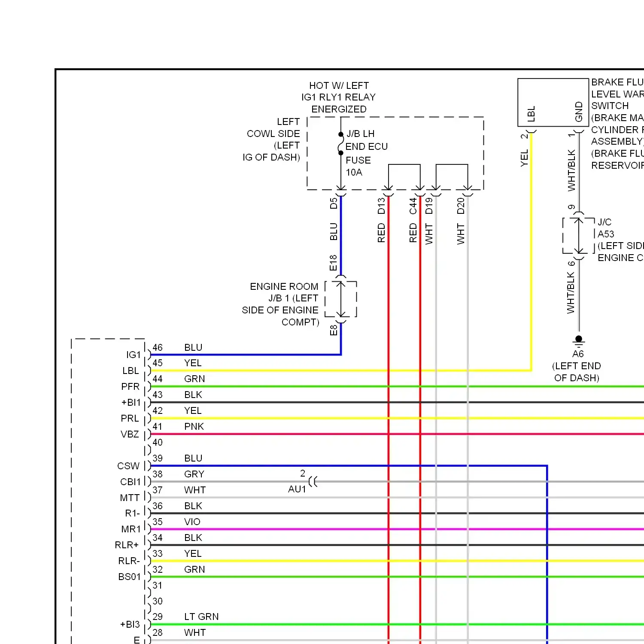This screenshot has height=644, width=644.
Task: Select the CBI1 pin name
Action: click(131, 482)
